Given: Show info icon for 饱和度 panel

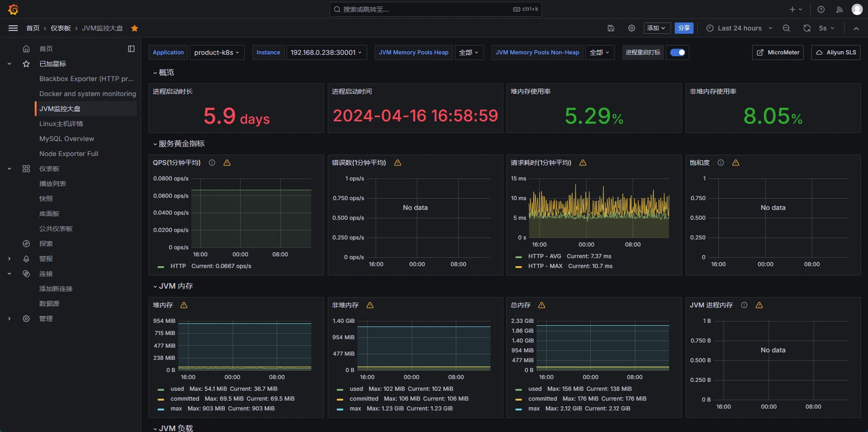Looking at the screenshot, I should 721,163.
